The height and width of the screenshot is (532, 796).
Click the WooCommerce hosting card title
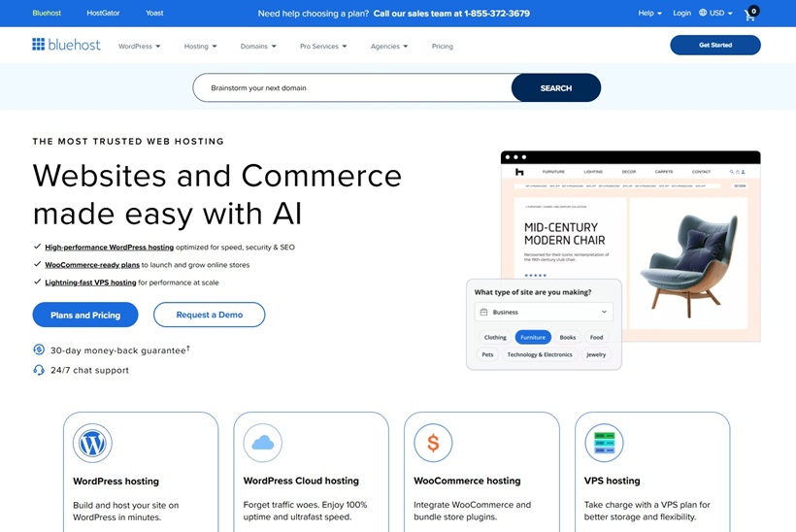coord(467,481)
